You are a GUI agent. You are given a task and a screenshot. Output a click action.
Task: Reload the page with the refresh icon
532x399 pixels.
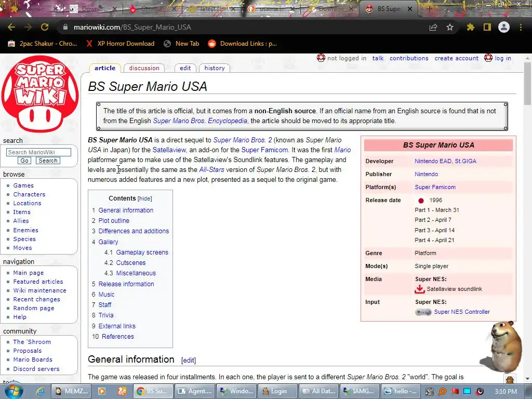point(45,27)
